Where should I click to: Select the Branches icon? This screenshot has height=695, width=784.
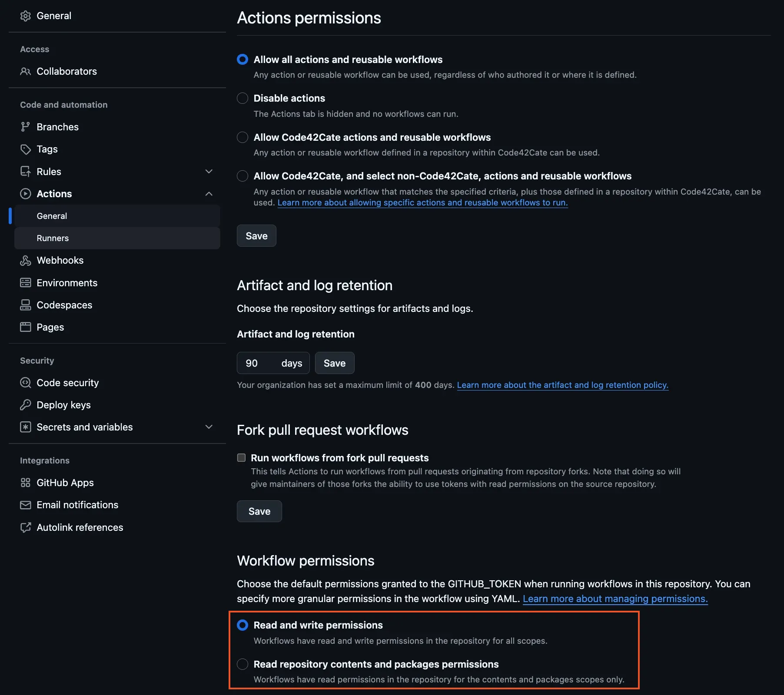(x=26, y=127)
